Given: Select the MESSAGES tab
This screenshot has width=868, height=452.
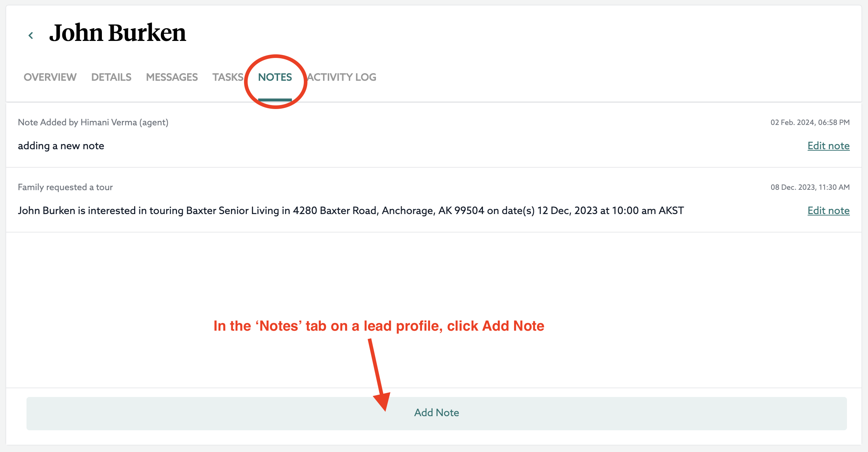Looking at the screenshot, I should tap(171, 77).
